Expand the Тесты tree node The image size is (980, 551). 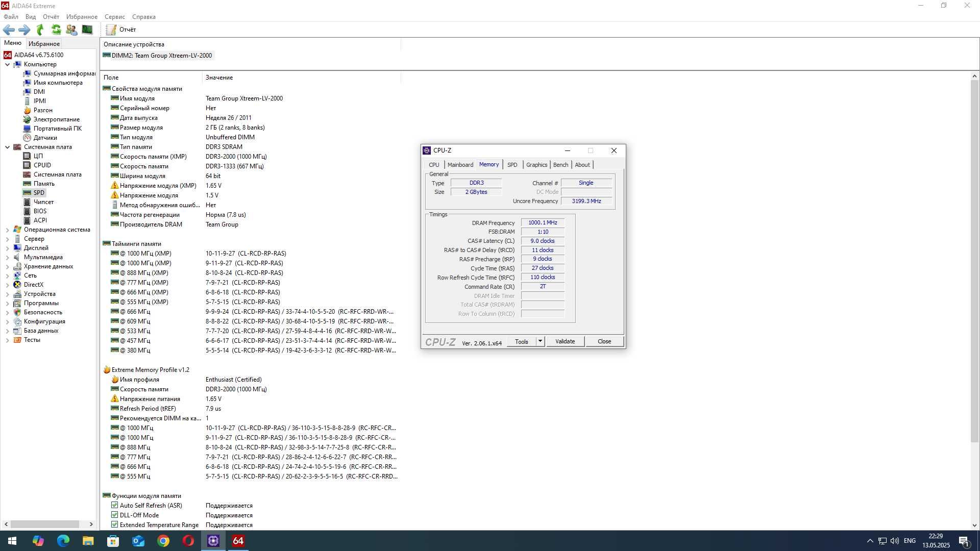[7, 340]
